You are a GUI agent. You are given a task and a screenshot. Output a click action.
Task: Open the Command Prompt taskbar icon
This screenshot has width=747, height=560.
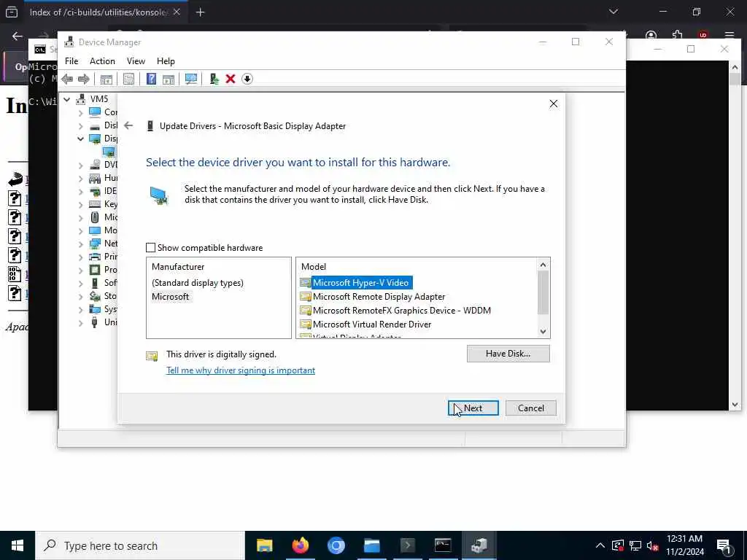tap(443, 545)
